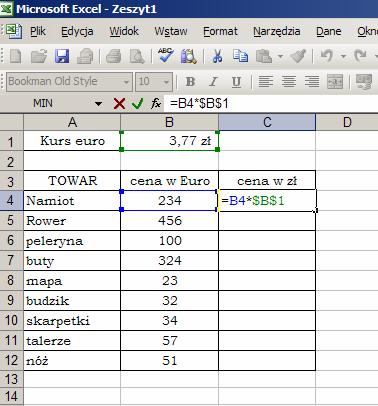This screenshot has width=378, height=406.
Task: Click the cell containing 456
Action: (169, 221)
